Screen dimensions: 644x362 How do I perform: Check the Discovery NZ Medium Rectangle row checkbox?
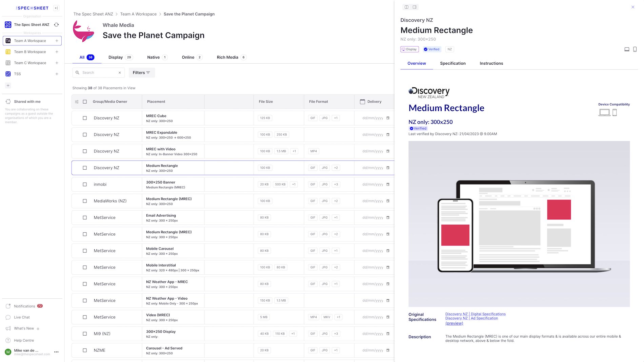85,168
